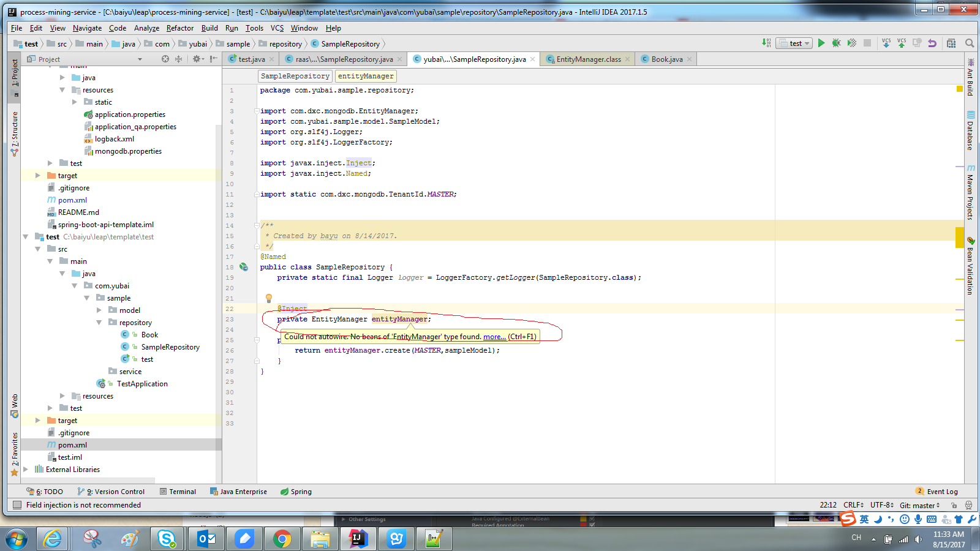The width and height of the screenshot is (980, 551).
Task: Open run configuration test dropdown
Action: click(794, 43)
